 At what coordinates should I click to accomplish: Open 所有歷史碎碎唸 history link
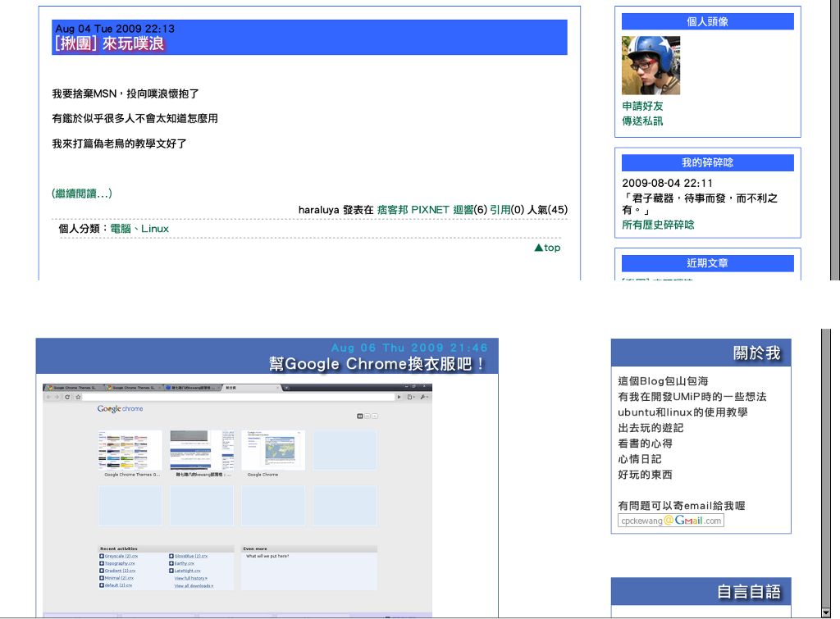point(658,225)
